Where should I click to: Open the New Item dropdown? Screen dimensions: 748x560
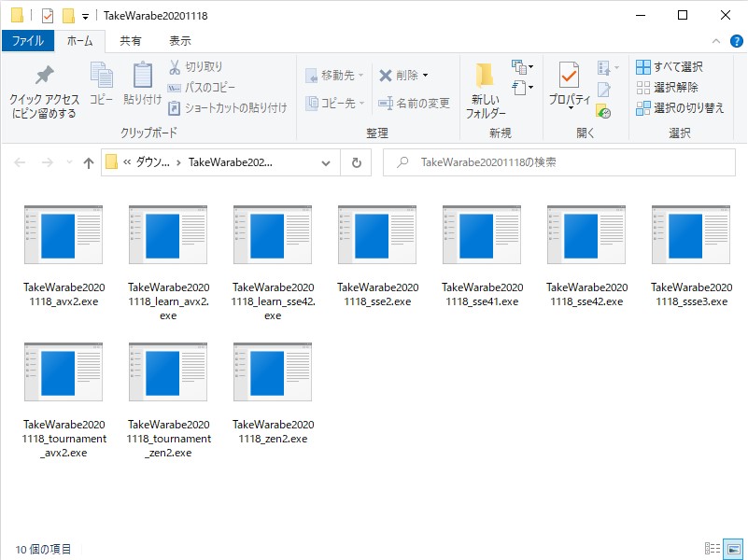(x=522, y=67)
